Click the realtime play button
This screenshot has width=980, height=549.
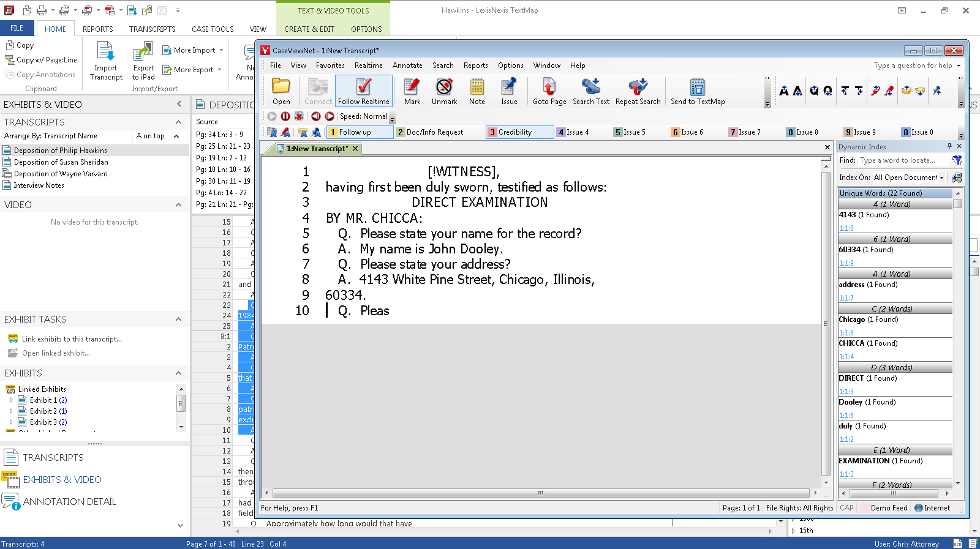[272, 116]
